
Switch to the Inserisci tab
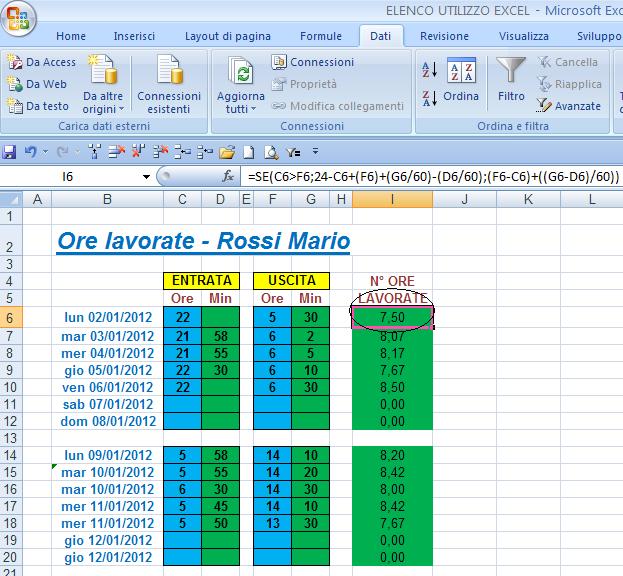[134, 36]
